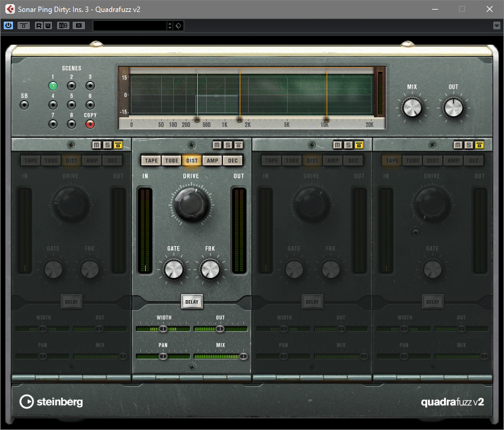Switch the A/B settings comparison button
The image size is (504, 430).
click(x=63, y=25)
